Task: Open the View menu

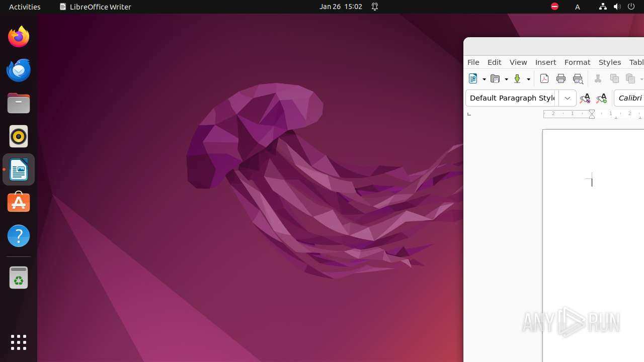Action: pos(518,62)
